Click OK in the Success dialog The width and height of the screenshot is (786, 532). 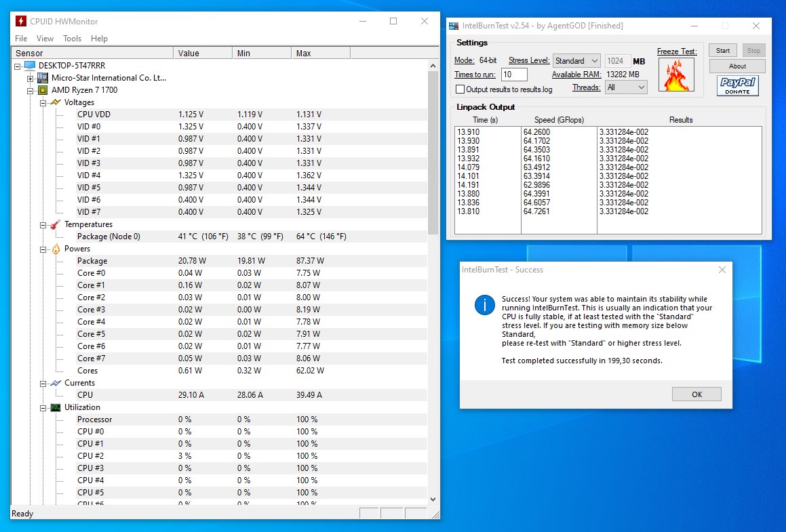tap(696, 394)
